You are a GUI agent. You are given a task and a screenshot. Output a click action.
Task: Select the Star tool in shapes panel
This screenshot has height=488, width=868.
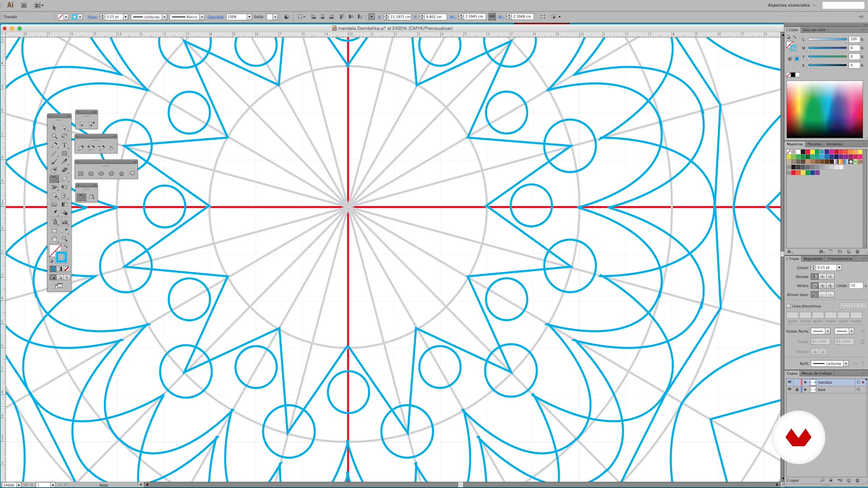122,174
